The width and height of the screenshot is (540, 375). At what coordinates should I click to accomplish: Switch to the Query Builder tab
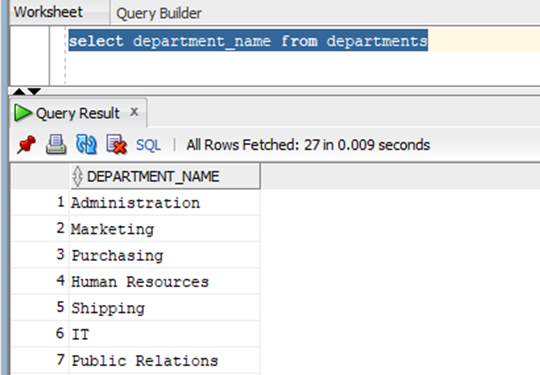click(x=159, y=13)
